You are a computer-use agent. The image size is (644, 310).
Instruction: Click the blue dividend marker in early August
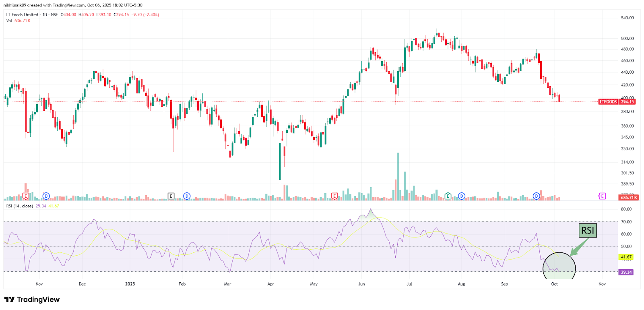[x=462, y=196]
